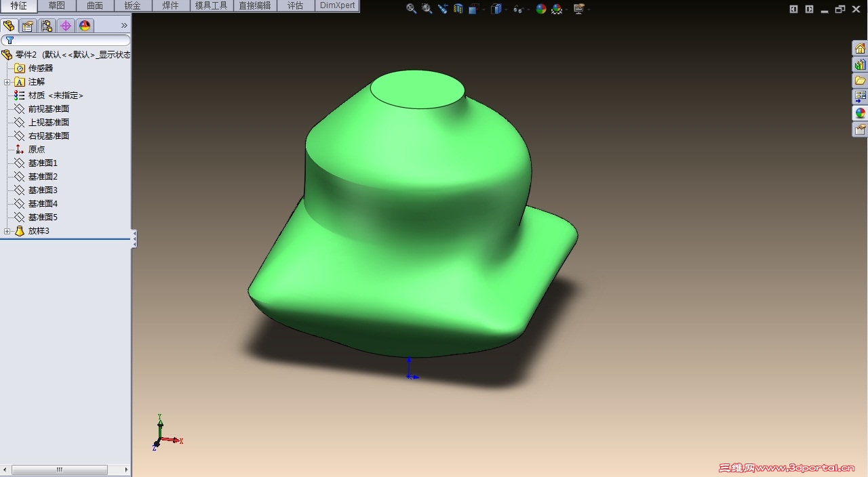Open SolidWorks Resources home icon in task pane
Screen dimensions: 868x477
(x=860, y=48)
